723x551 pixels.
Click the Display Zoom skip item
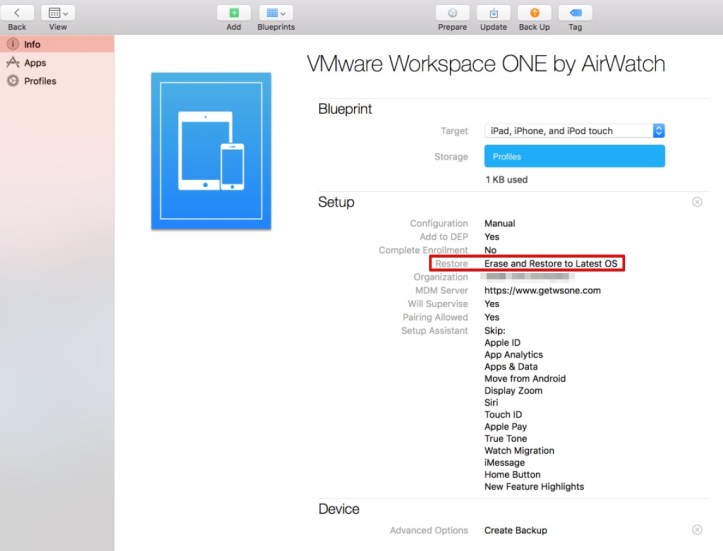(513, 391)
